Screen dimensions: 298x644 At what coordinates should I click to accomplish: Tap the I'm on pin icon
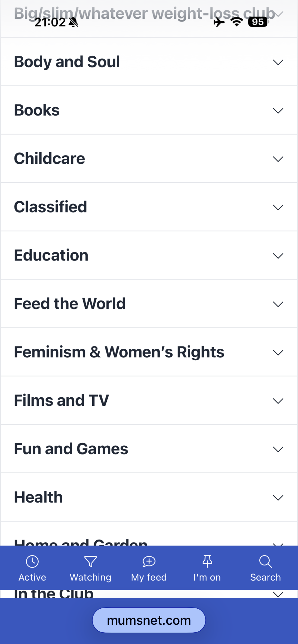207,562
